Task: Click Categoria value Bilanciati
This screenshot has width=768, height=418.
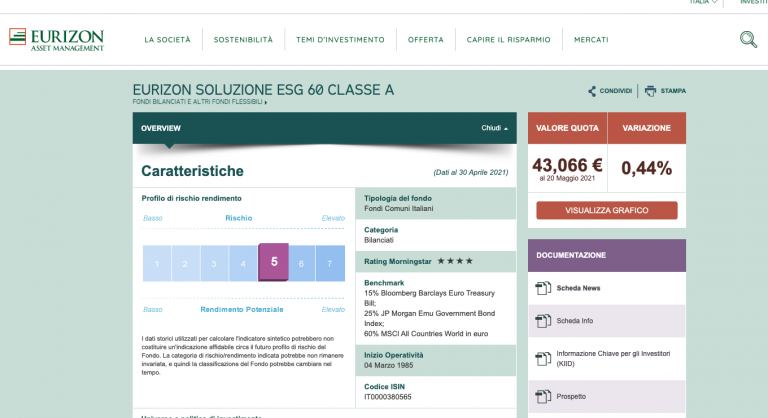Action: pos(379,240)
